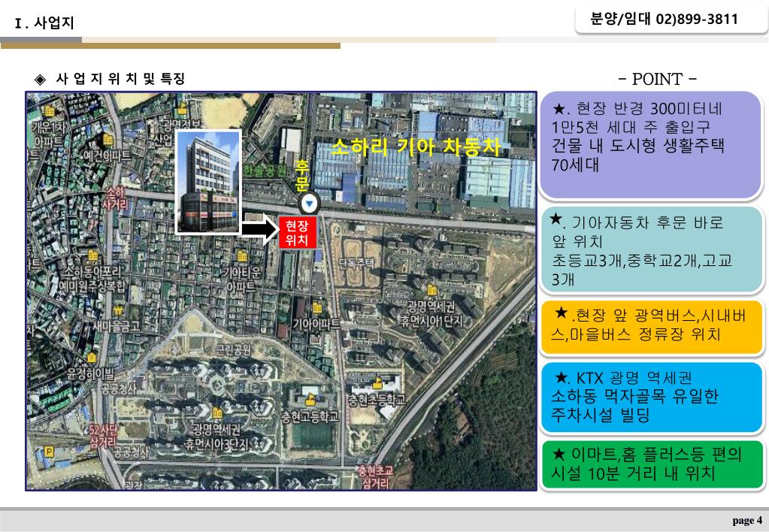
Task: Click the 예미원주상복합 label on map
Action: (x=92, y=286)
